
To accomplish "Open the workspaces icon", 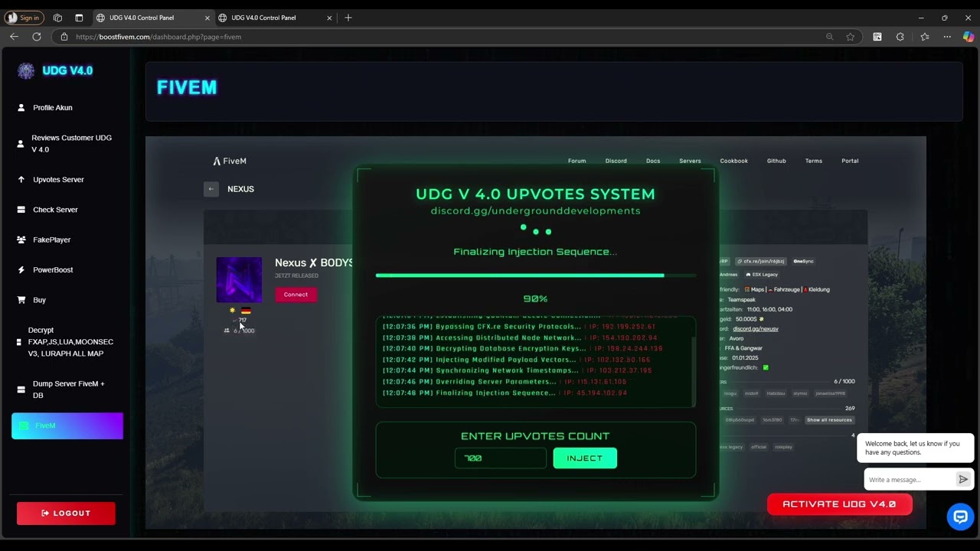I will (57, 18).
